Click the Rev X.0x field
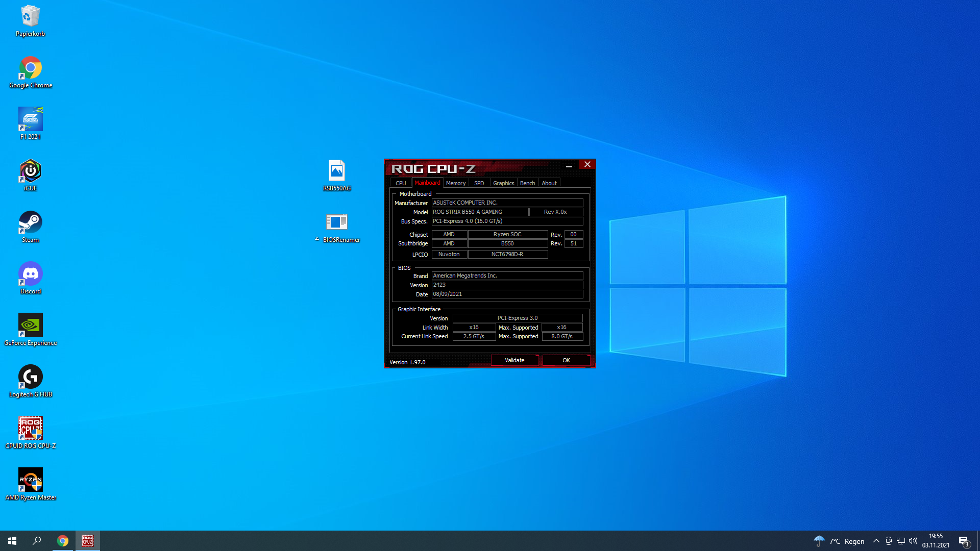This screenshot has height=551, width=980. 556,212
